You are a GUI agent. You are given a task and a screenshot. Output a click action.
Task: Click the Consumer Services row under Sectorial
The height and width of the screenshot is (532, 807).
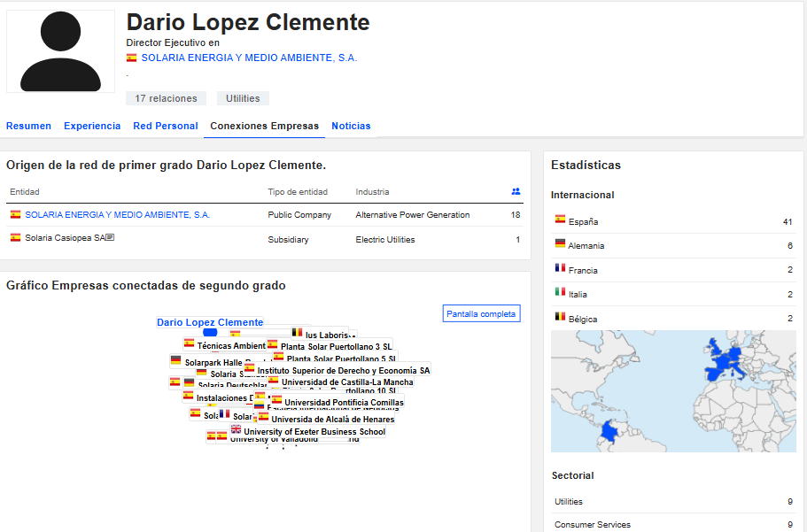[673, 524]
